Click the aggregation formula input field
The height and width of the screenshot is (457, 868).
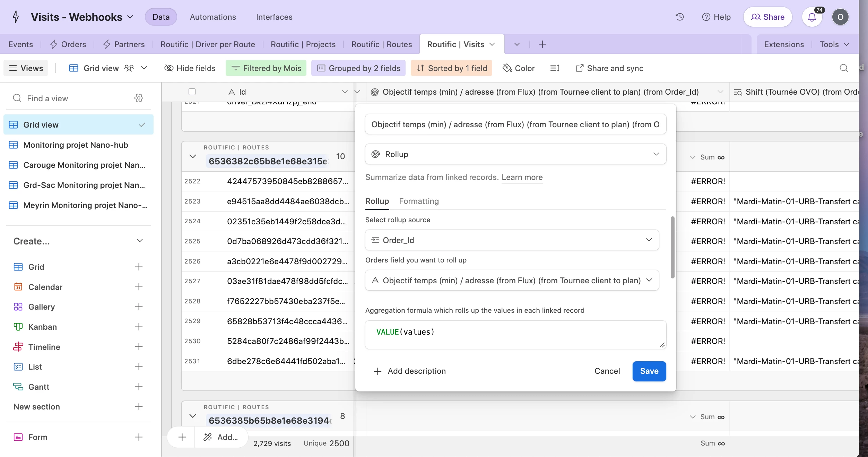point(515,335)
